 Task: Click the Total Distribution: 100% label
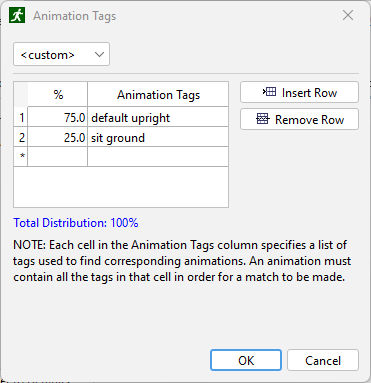76,223
